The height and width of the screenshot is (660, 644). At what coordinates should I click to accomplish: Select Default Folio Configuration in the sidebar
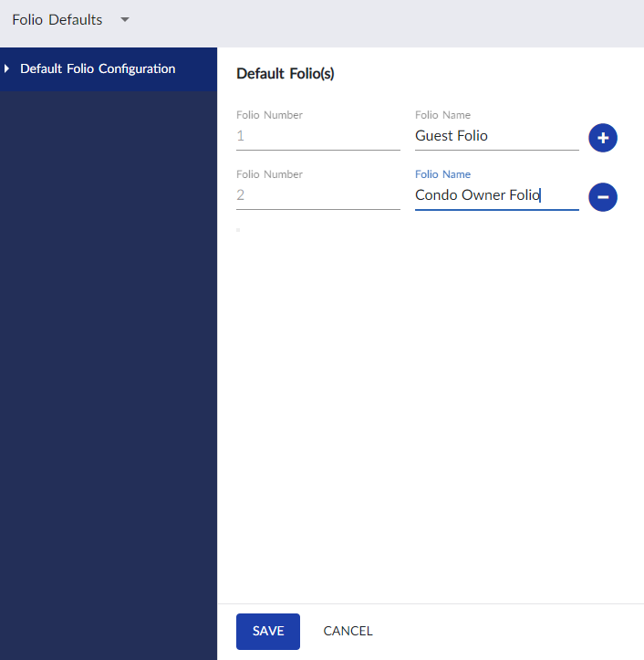pyautogui.click(x=109, y=69)
